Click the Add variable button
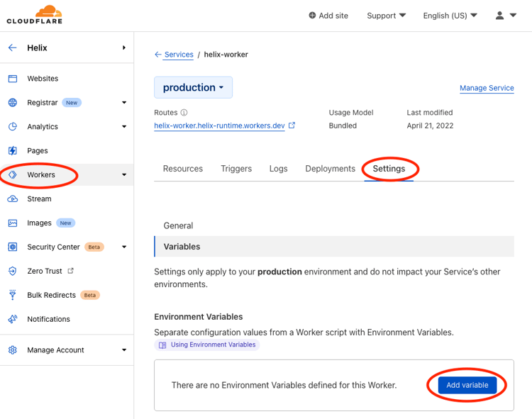 [467, 385]
